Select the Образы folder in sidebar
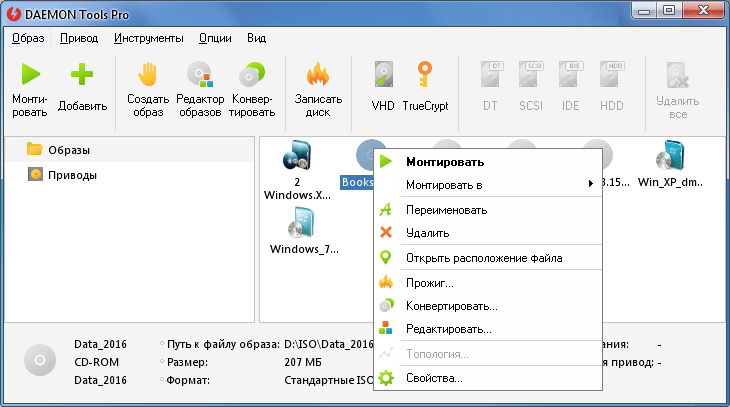The image size is (730, 407). coord(70,150)
